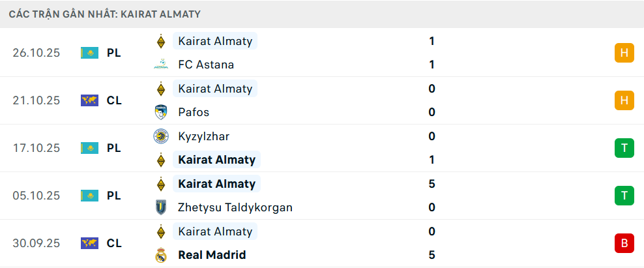Open the Pafos team link
The height and width of the screenshot is (268, 644).
click(194, 112)
